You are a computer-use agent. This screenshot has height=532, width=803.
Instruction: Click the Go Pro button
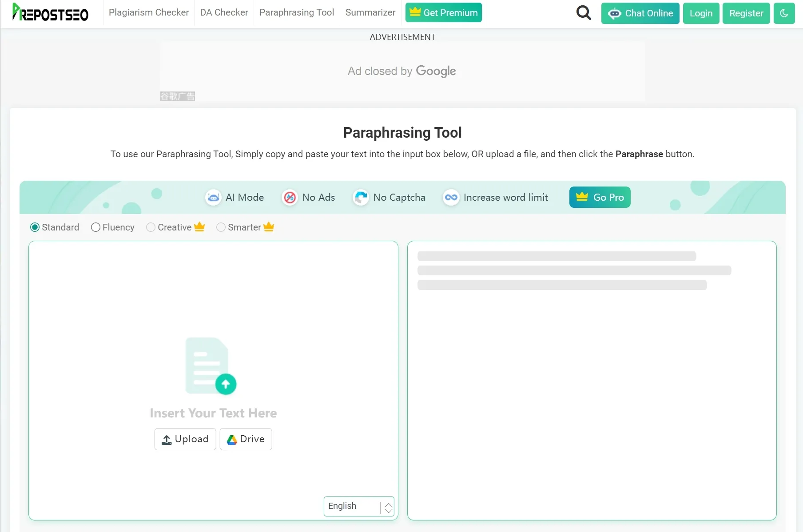[600, 197]
